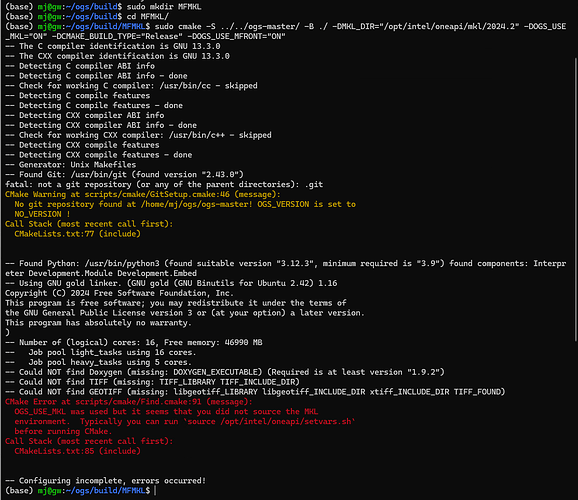Click the yellow 'CMake Warning at scripts/cmake/GitSetup.cmake:46' line

[143, 194]
